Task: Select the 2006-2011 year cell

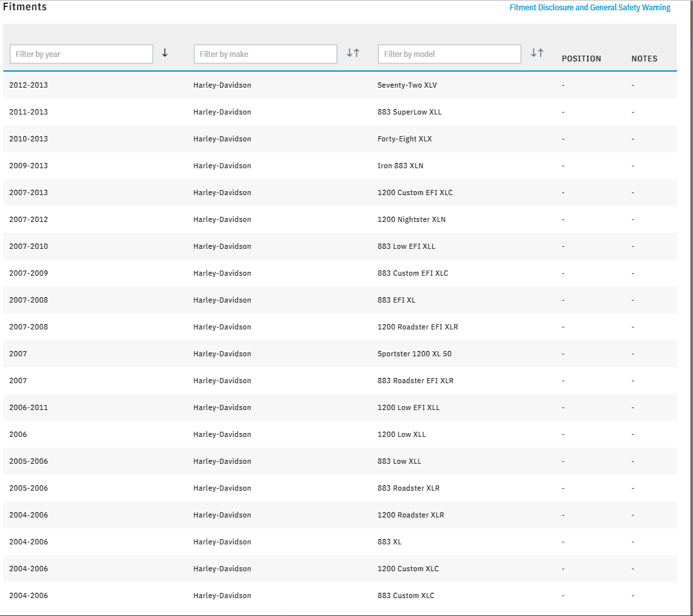Action: (x=28, y=407)
